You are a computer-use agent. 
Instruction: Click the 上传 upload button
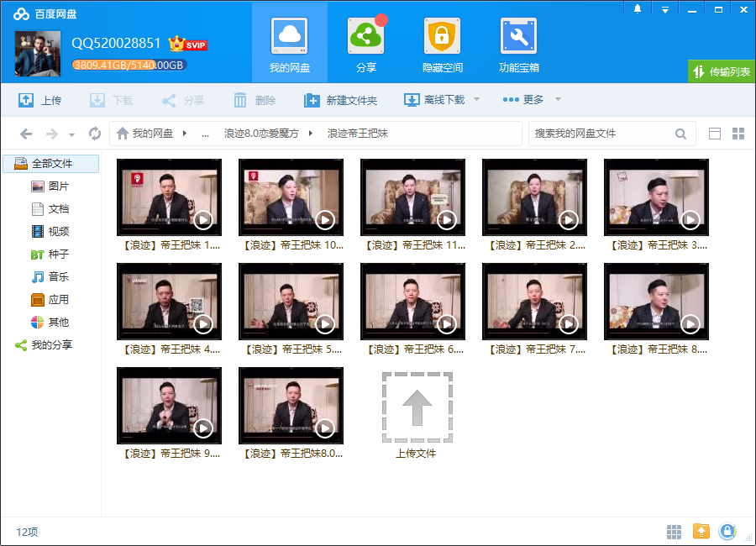click(x=40, y=100)
